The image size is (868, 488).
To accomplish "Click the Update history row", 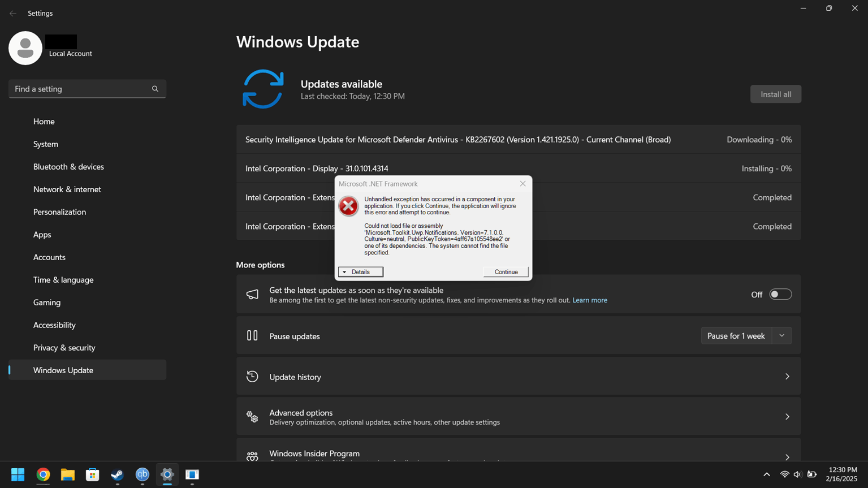I will tap(519, 377).
